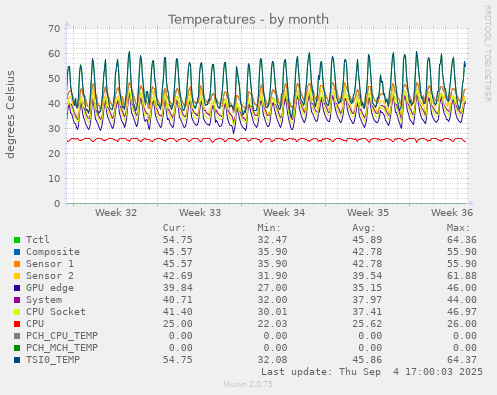Click System average value 37.97

tap(367, 300)
